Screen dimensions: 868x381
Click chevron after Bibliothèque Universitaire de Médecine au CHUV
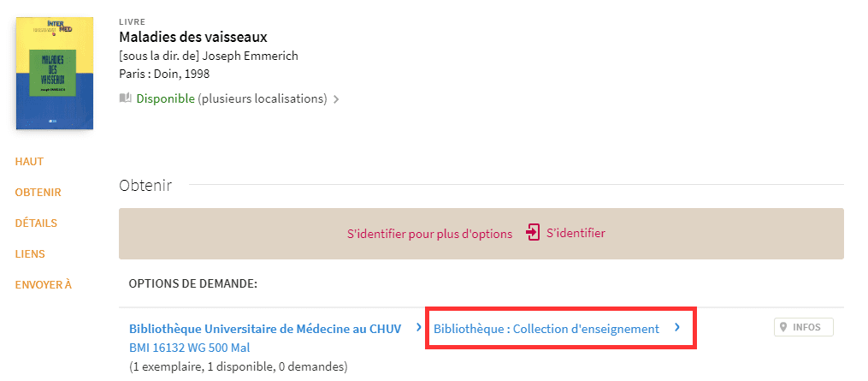coord(419,327)
